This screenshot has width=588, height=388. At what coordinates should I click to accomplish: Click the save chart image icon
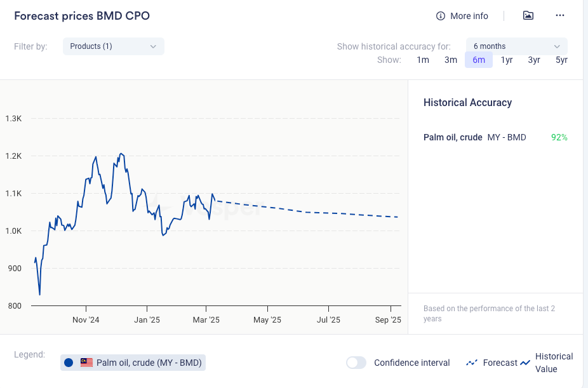tap(528, 16)
